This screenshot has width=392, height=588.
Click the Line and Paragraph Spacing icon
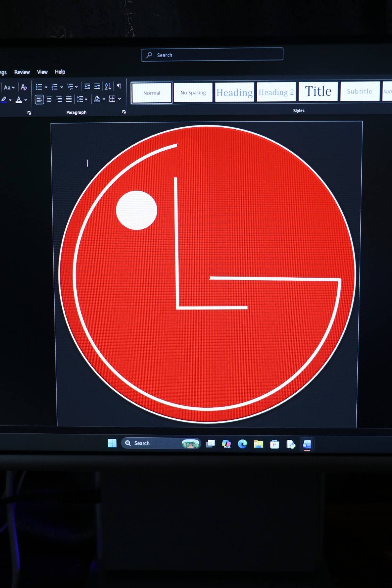pos(80,99)
